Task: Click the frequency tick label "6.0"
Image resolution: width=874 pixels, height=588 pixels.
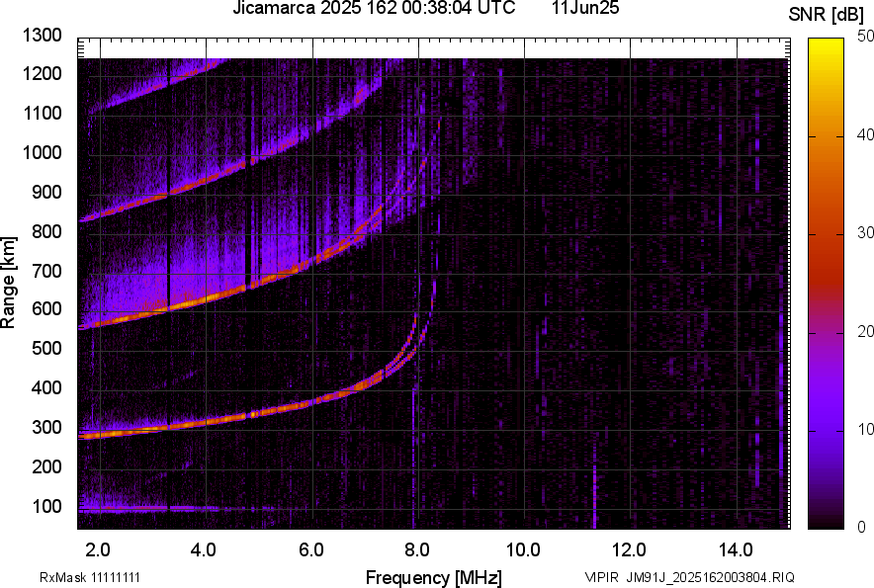Action: [x=310, y=550]
